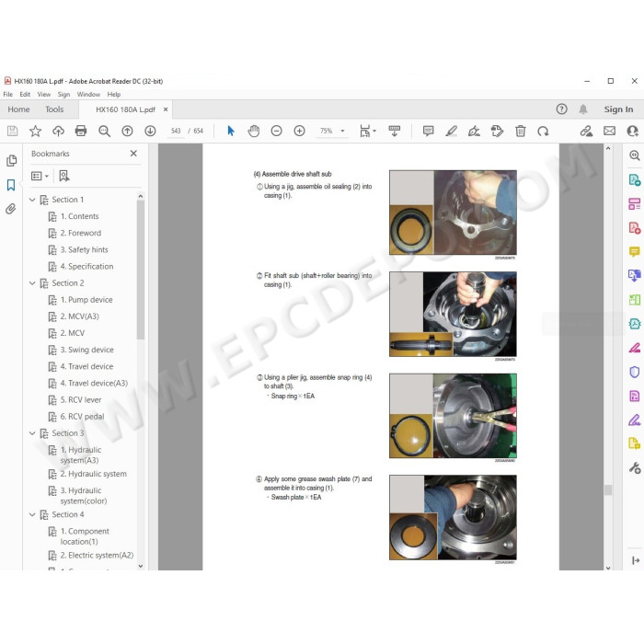
Task: Open bookmark 3. Swing device
Action: point(87,350)
